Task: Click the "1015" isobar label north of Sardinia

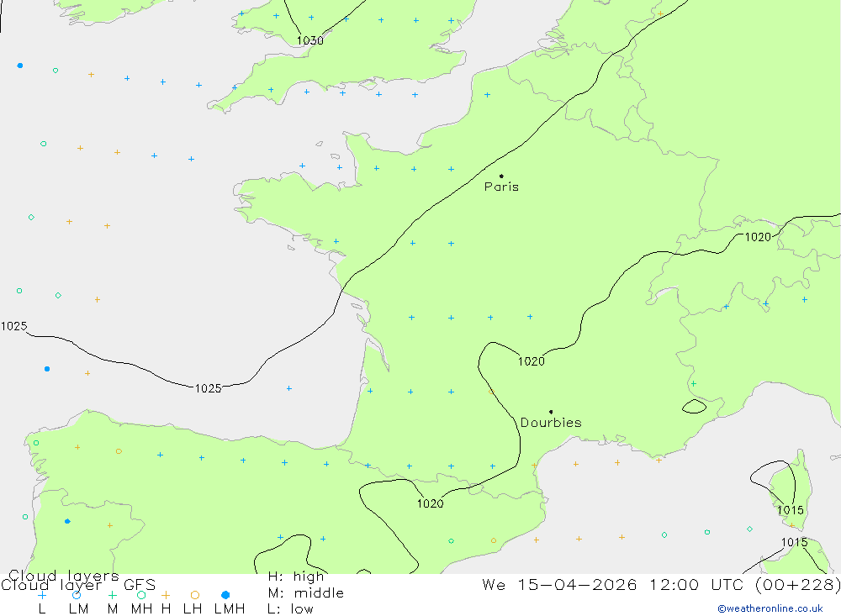Action: (795, 542)
